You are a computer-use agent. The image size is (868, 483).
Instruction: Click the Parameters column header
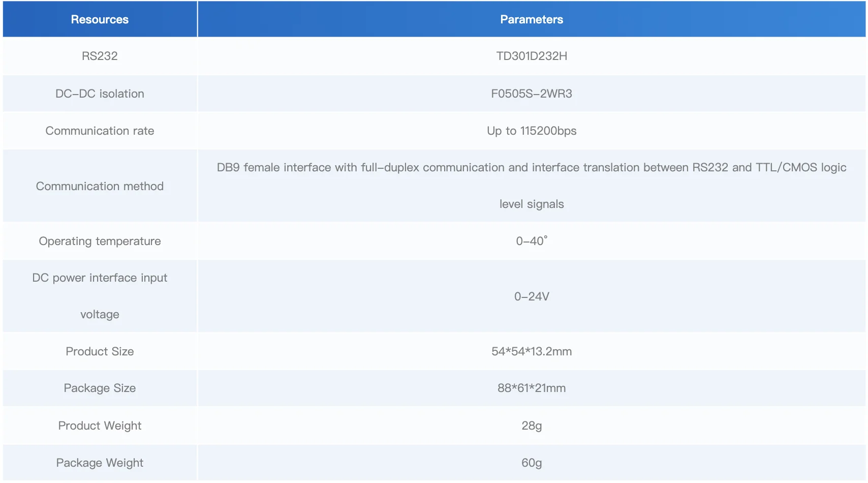[532, 19]
